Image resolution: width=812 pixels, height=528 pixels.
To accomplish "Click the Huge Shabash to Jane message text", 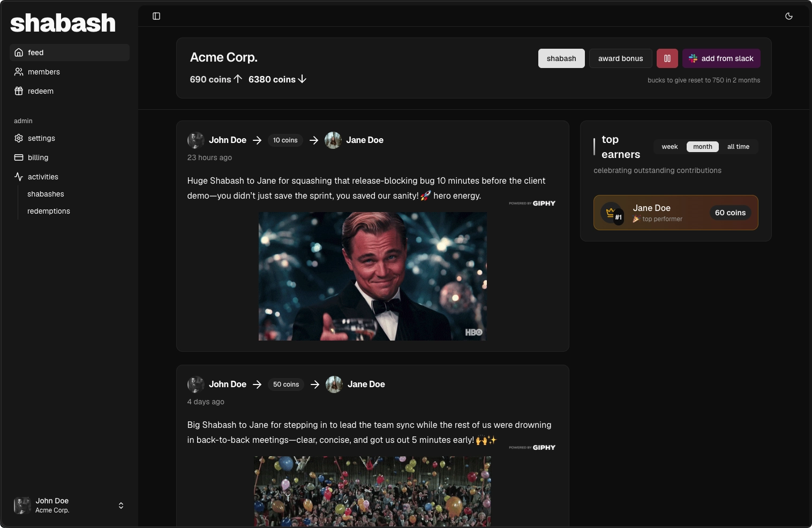I will pyautogui.click(x=366, y=188).
